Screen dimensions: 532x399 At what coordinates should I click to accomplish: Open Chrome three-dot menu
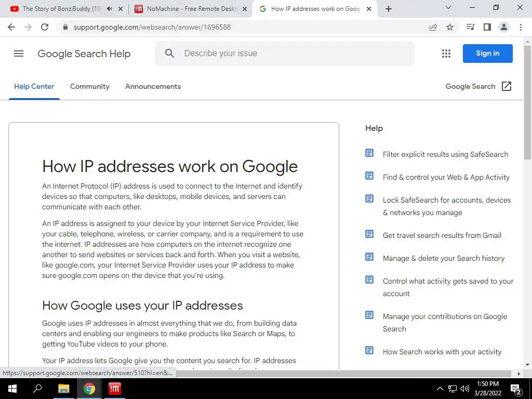(x=521, y=27)
